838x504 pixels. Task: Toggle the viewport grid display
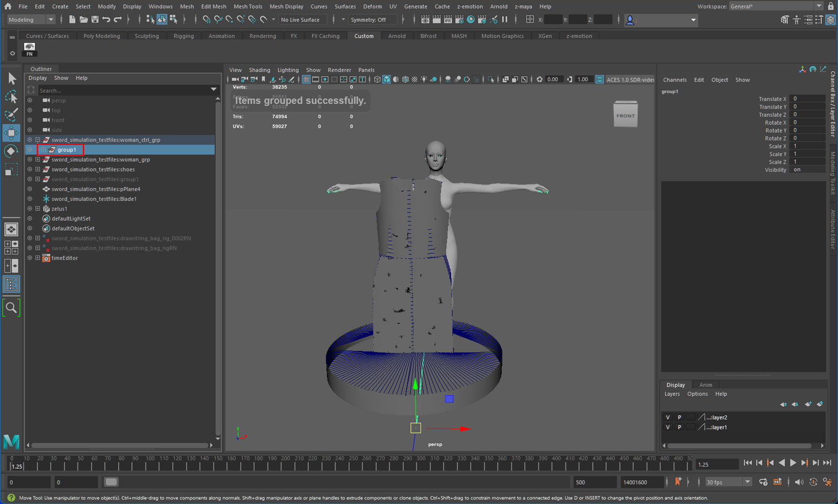(306, 80)
